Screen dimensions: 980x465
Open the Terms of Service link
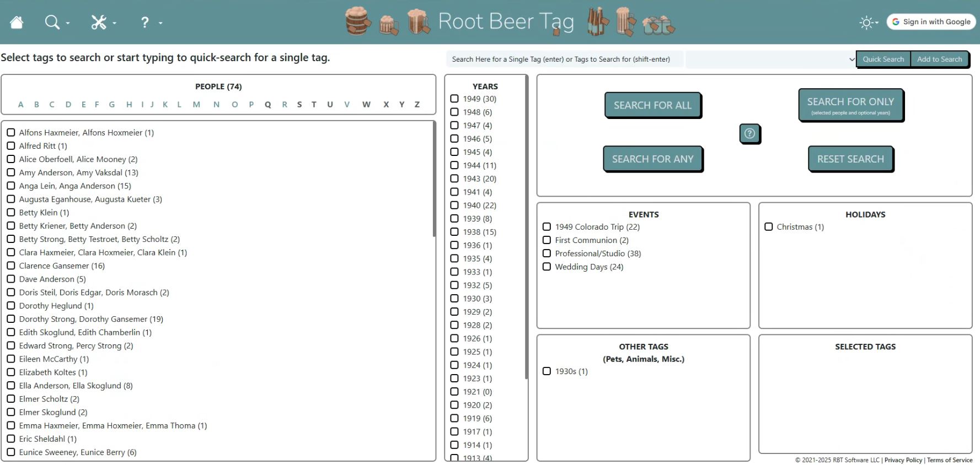click(949, 460)
